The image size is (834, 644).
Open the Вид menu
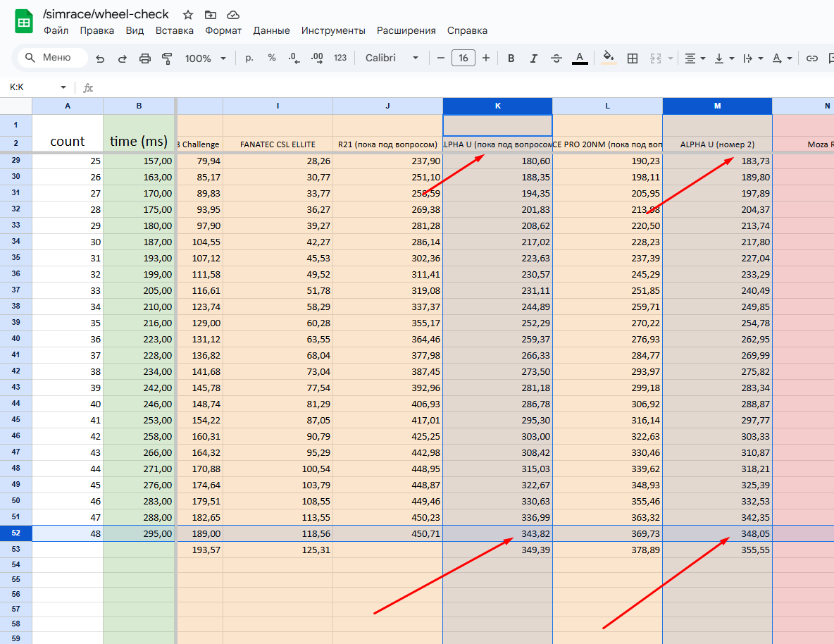pyautogui.click(x=135, y=30)
